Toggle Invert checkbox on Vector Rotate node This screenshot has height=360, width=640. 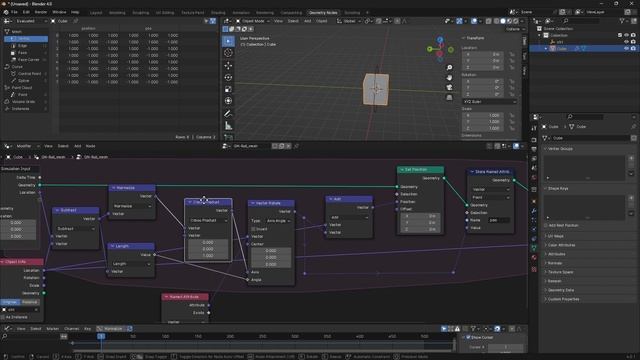(253, 229)
